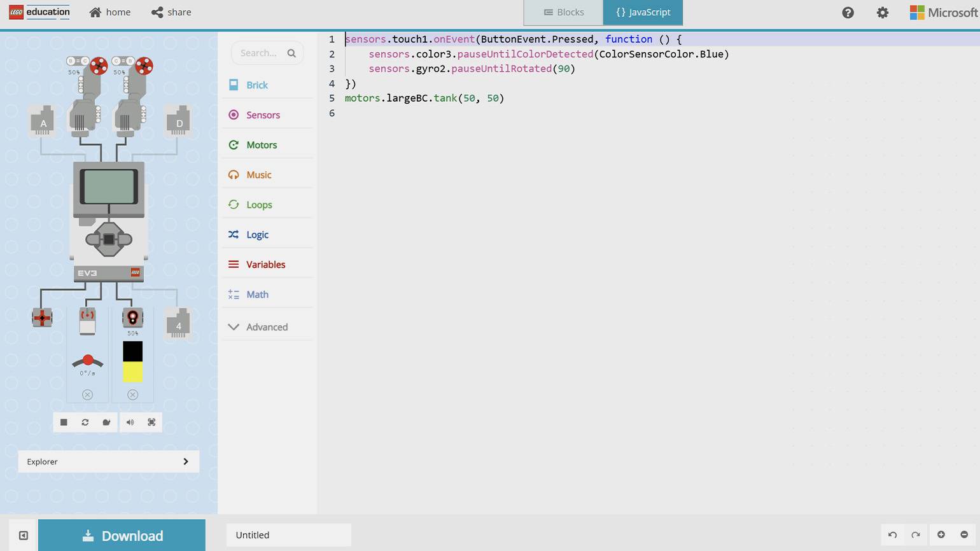Open the share project dialog
The image size is (980, 551).
click(x=171, y=12)
